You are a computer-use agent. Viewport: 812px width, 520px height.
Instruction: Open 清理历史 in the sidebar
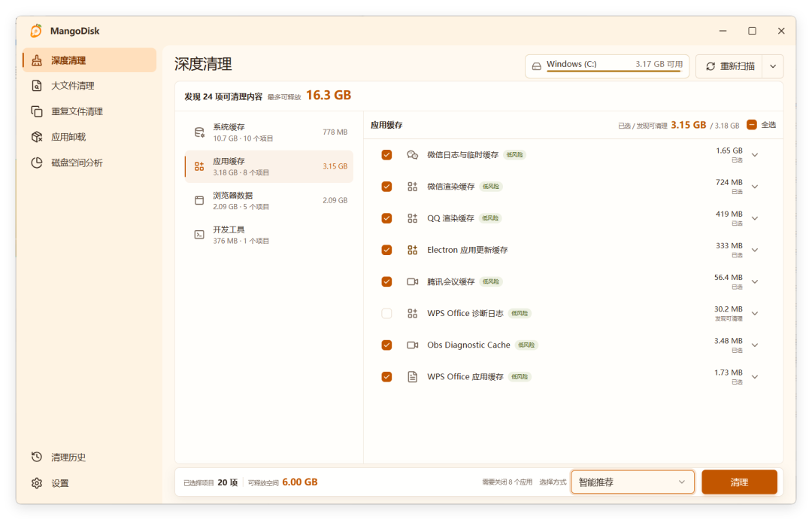[x=89, y=457]
